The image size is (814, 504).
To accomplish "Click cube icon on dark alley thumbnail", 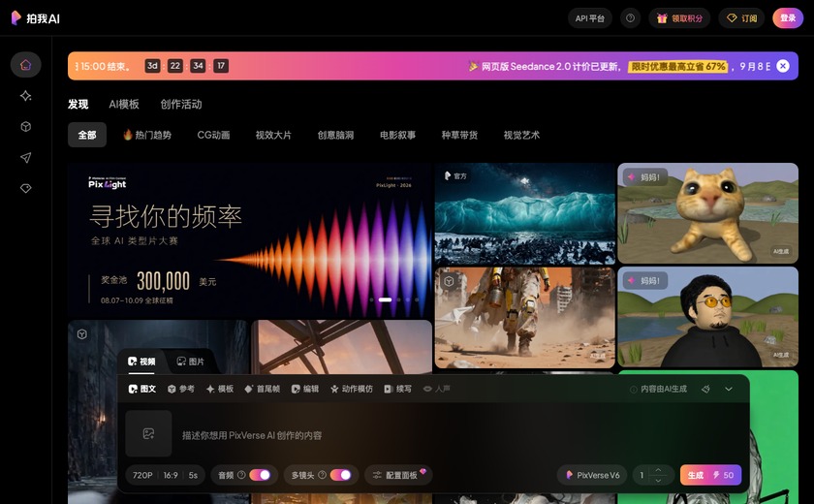I will point(82,334).
